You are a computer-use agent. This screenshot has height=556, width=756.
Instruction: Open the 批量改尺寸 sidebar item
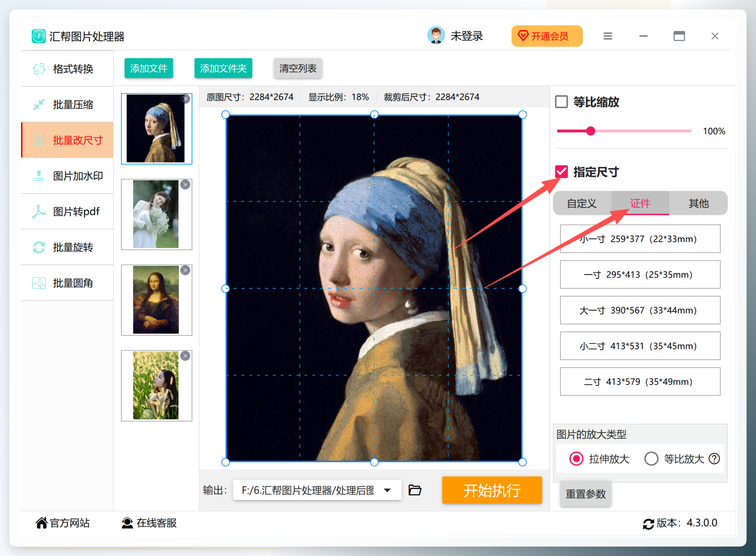coord(67,140)
